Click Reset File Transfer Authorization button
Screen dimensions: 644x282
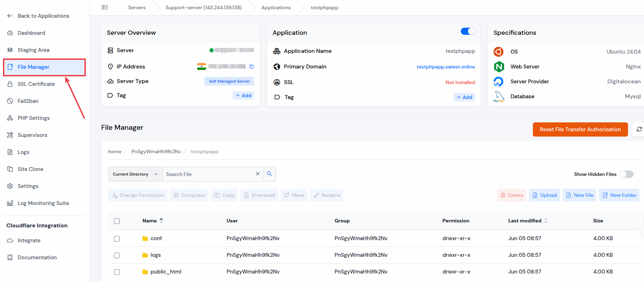tap(580, 129)
